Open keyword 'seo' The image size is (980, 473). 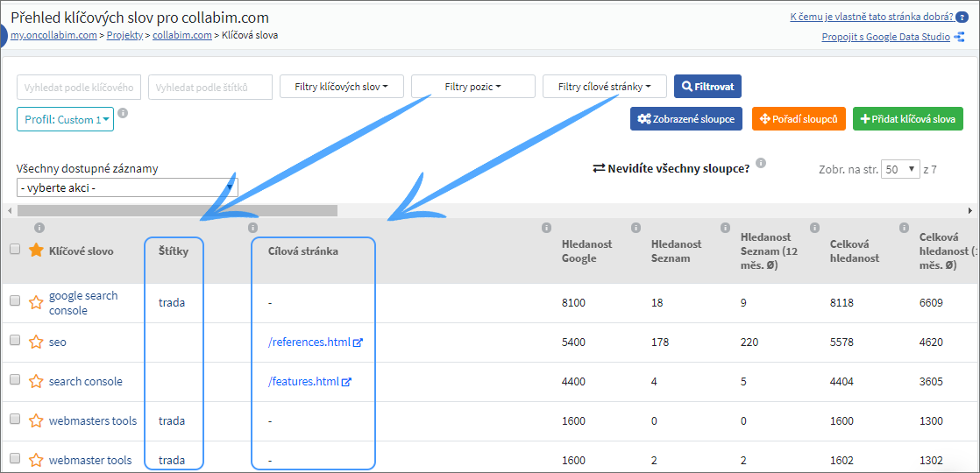pyautogui.click(x=58, y=342)
